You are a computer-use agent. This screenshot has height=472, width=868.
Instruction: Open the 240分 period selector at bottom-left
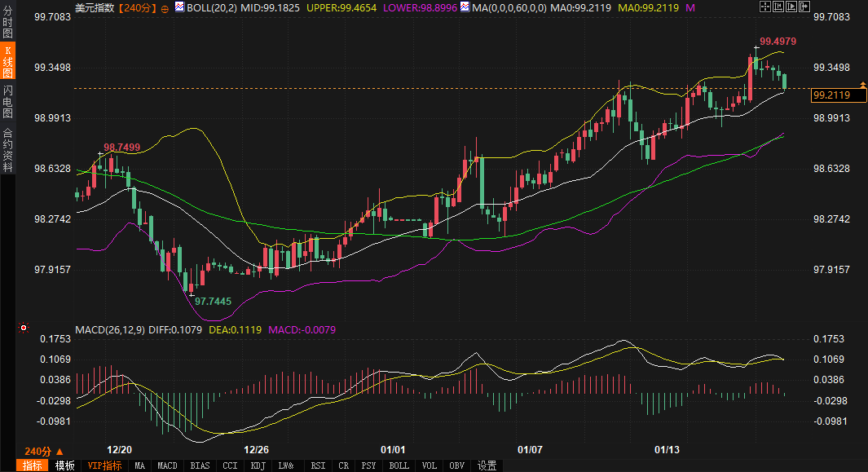(x=43, y=451)
